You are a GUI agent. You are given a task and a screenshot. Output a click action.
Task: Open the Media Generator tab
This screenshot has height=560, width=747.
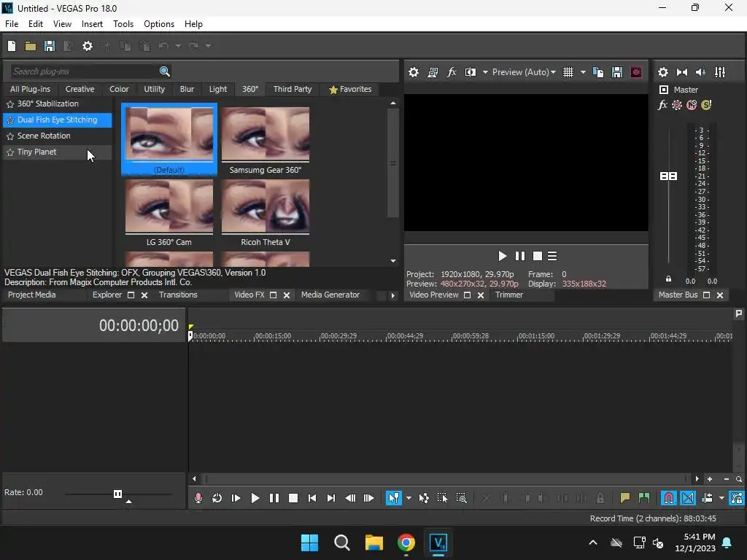click(x=330, y=295)
